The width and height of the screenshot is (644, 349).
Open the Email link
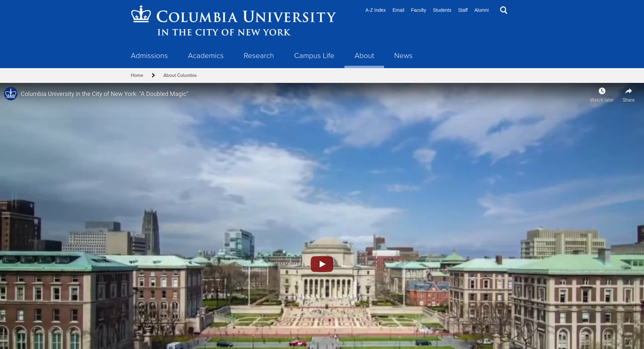pyautogui.click(x=398, y=10)
